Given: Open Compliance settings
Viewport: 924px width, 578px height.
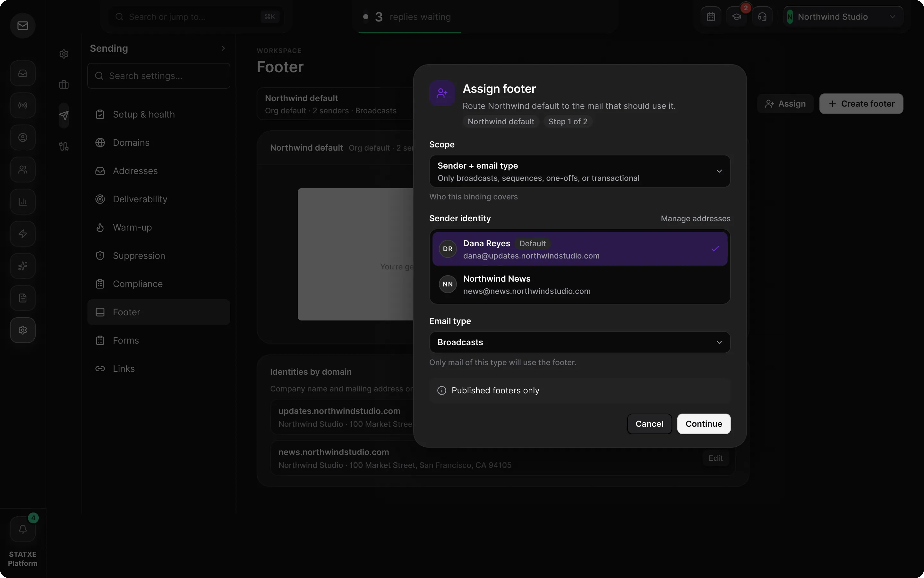Looking at the screenshot, I should pyautogui.click(x=158, y=284).
